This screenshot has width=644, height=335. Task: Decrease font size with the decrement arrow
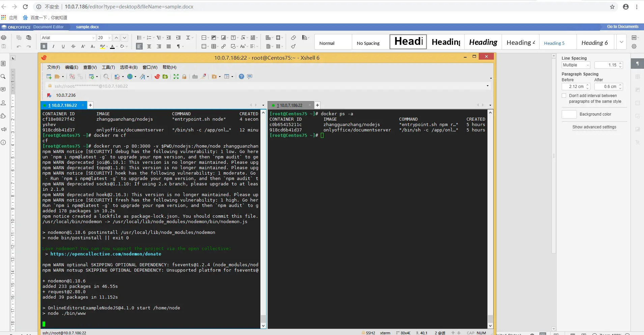[x=124, y=38]
